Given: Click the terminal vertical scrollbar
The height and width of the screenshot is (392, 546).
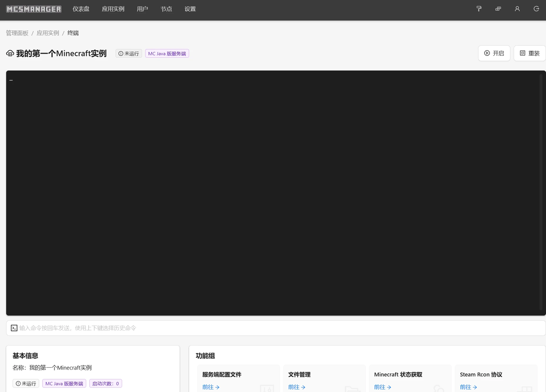Looking at the screenshot, I should point(541,191).
